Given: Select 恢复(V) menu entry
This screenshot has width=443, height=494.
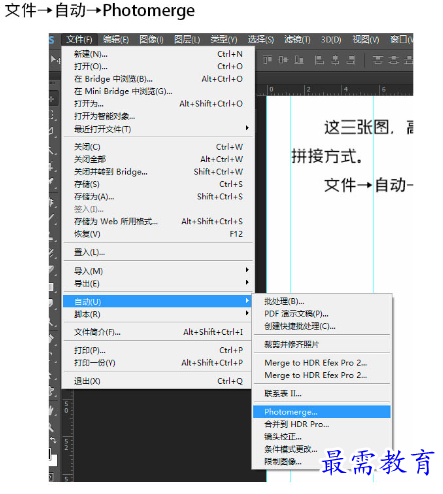Looking at the screenshot, I should pos(157,234).
